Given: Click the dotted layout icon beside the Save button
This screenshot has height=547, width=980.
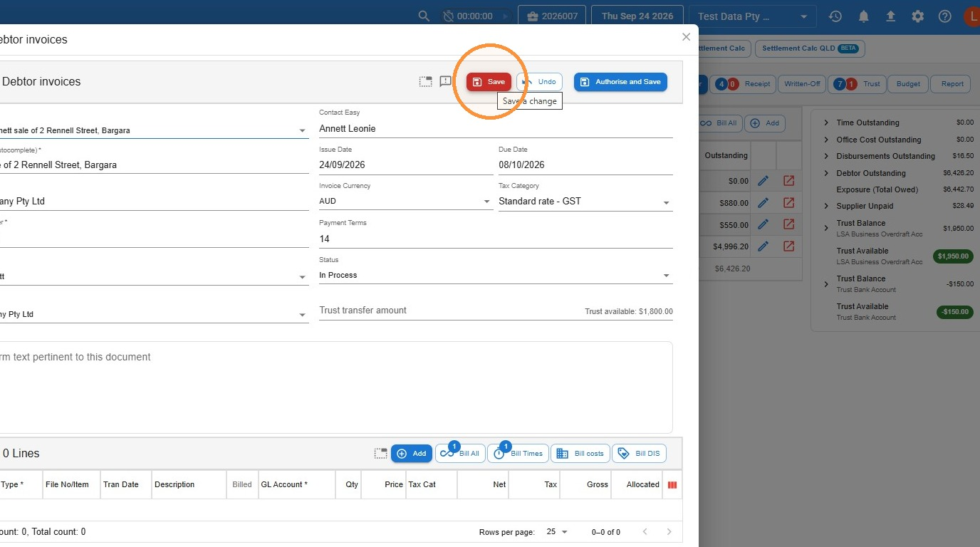Looking at the screenshot, I should point(425,82).
